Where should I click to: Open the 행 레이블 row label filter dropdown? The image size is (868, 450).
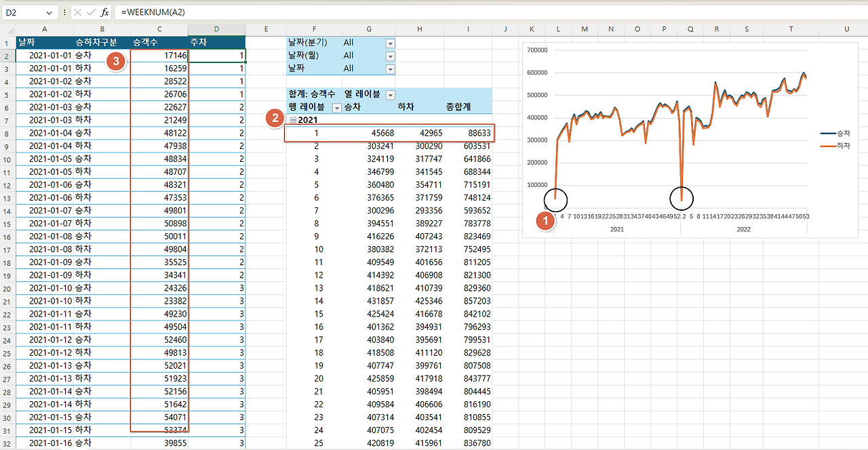coord(336,107)
